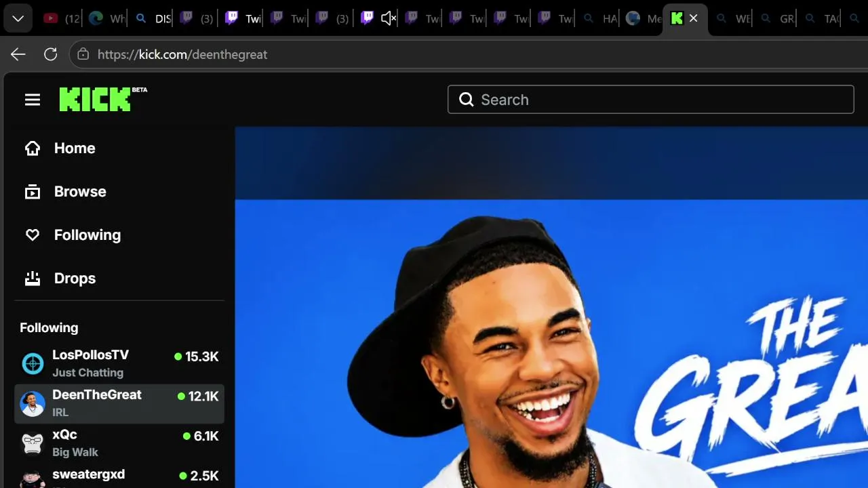Click the DeenTheGreat channel banner image
The image size is (868, 488).
pos(551,307)
